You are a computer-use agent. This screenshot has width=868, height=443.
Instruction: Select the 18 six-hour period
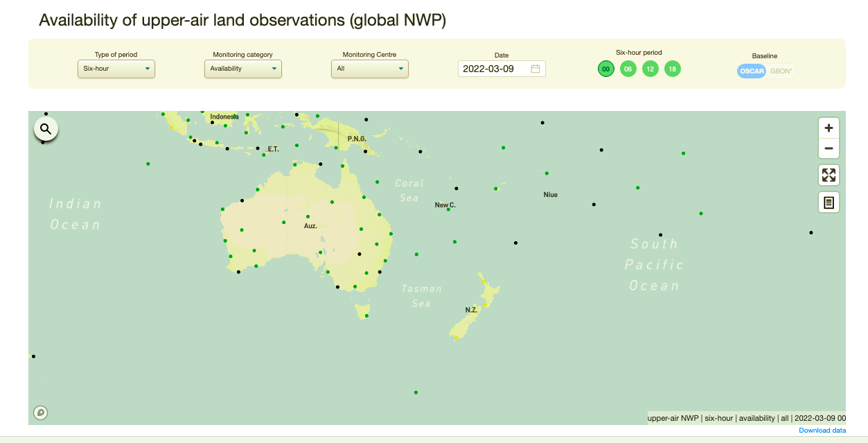coord(672,69)
